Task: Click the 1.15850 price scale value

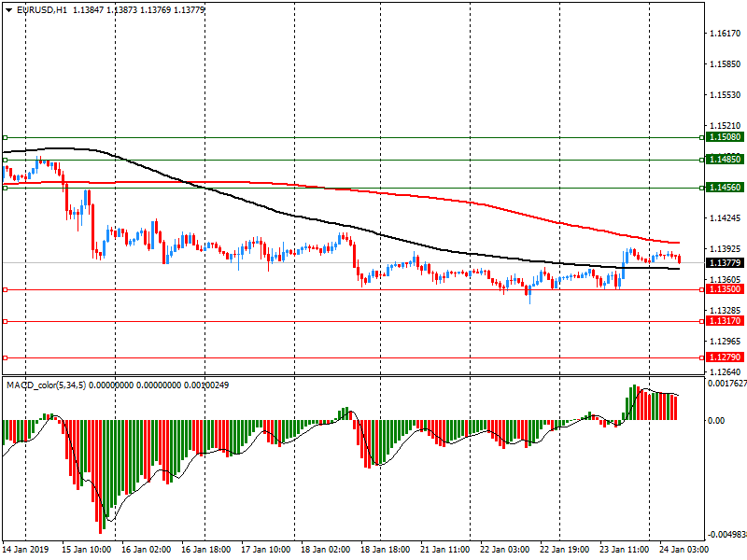Action: pyautogui.click(x=726, y=64)
